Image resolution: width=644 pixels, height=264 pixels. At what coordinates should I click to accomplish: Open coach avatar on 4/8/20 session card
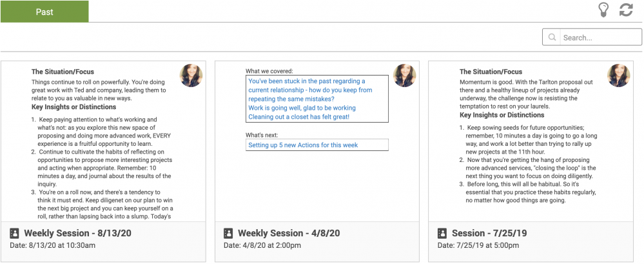coord(405,76)
